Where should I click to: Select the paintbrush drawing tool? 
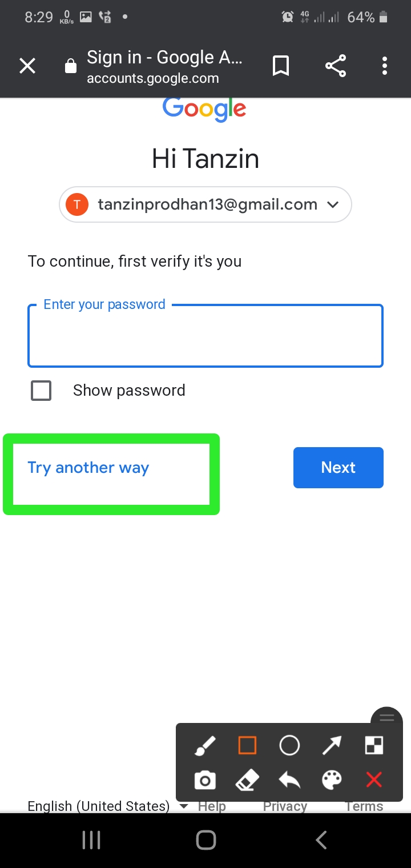205,745
